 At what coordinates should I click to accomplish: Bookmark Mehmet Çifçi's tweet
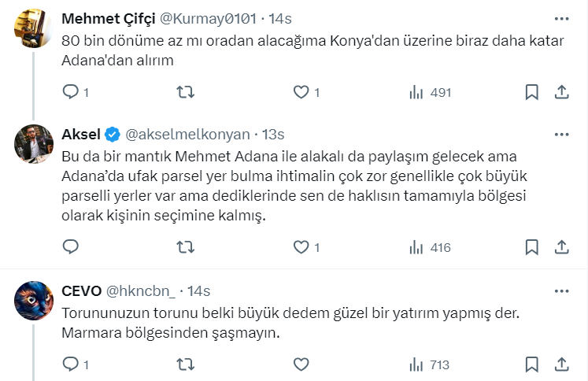coord(532,93)
